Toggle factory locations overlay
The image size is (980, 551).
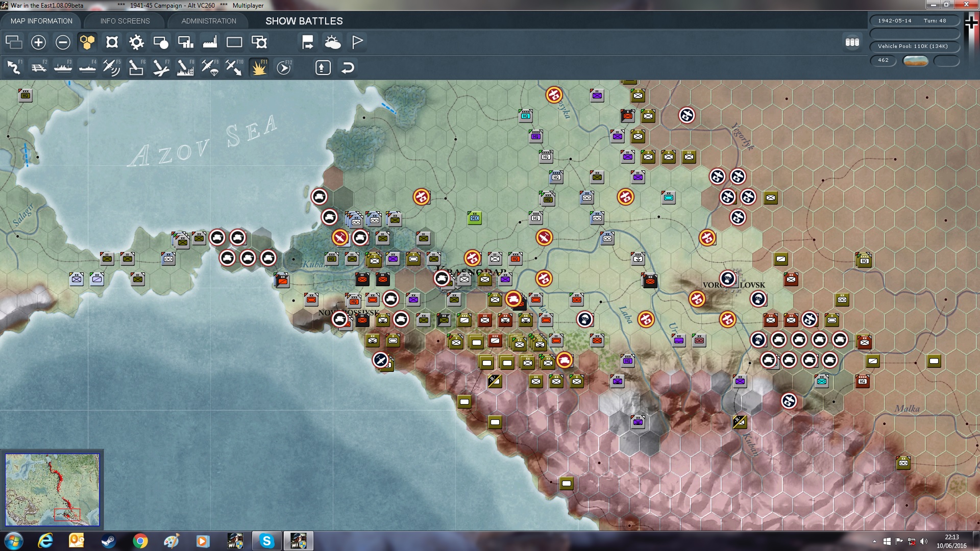[x=210, y=42]
